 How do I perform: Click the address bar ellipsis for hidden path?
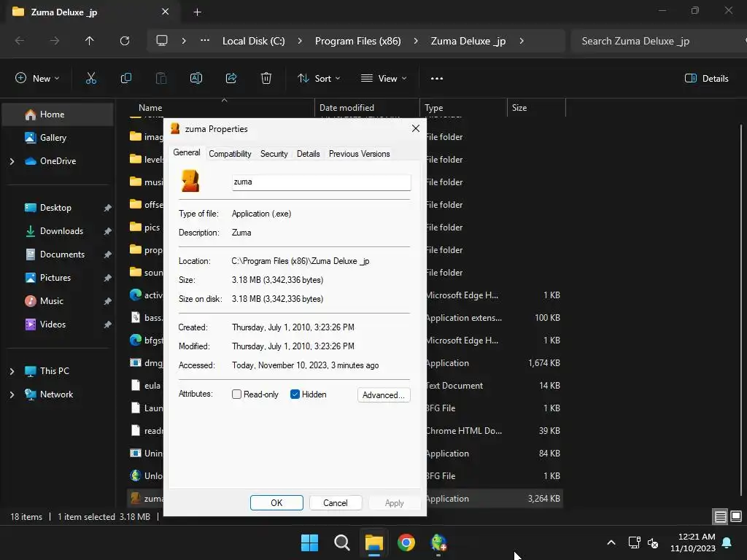(205, 41)
